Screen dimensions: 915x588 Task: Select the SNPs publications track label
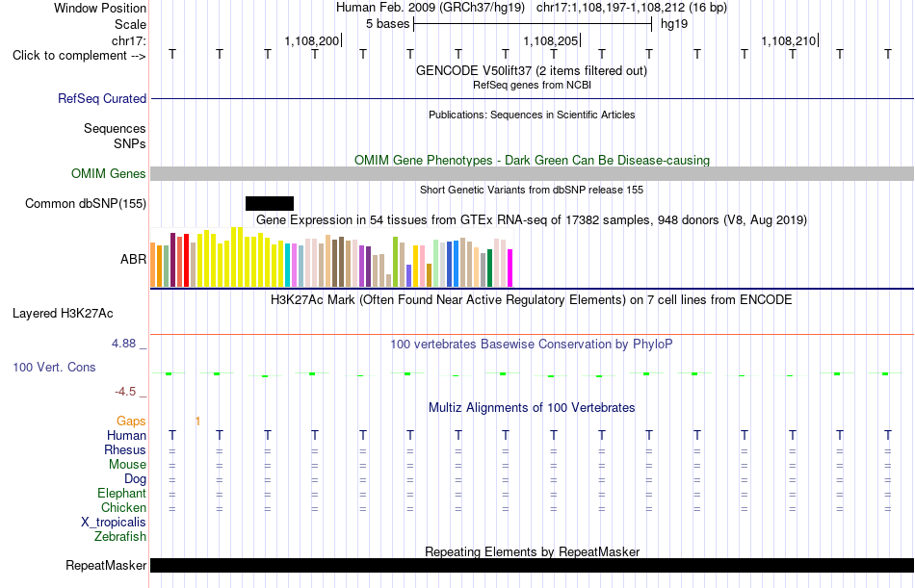pos(130,143)
